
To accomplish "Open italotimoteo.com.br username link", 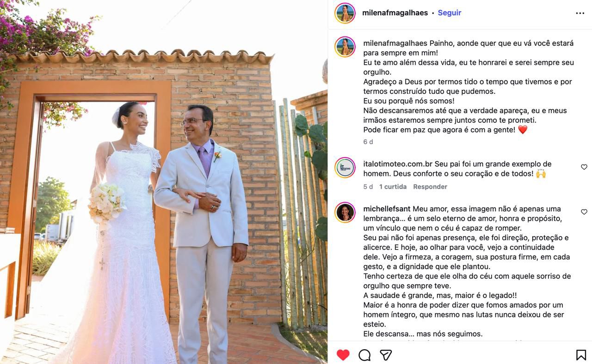I will coord(398,164).
